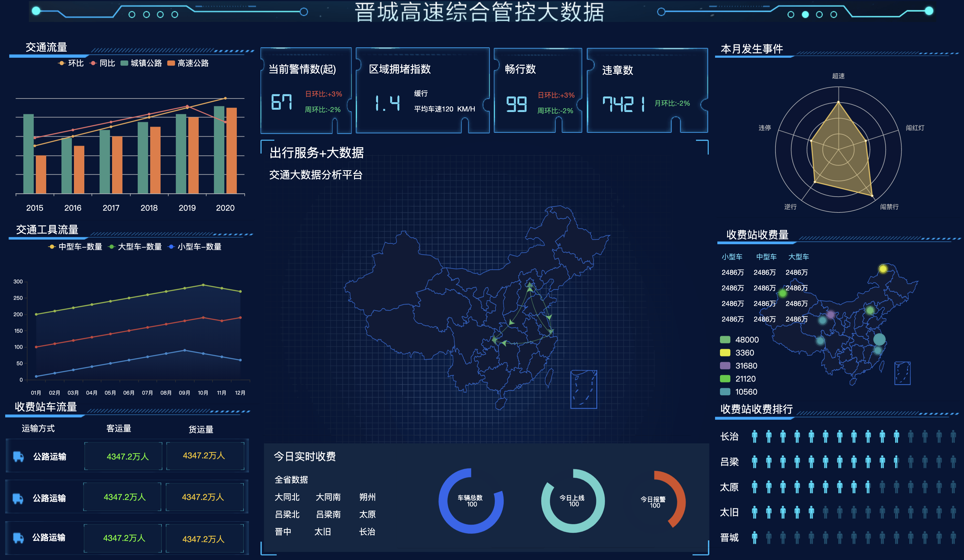Open the 畅行数 stat card

pos(538,91)
